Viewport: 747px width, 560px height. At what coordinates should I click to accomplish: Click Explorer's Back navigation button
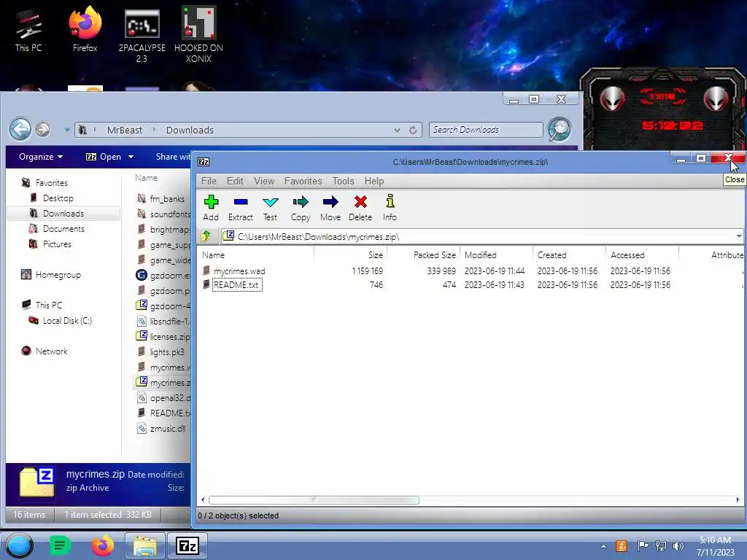tap(20, 129)
